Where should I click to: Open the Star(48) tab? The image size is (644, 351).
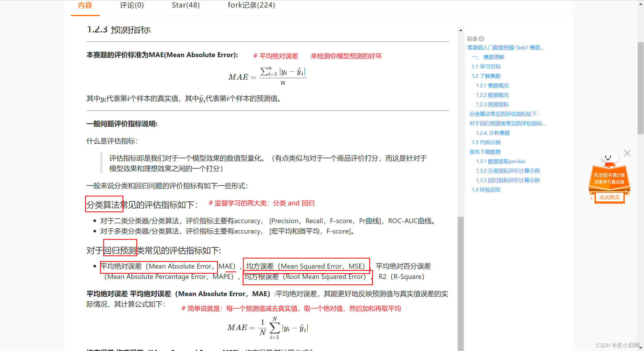186,5
